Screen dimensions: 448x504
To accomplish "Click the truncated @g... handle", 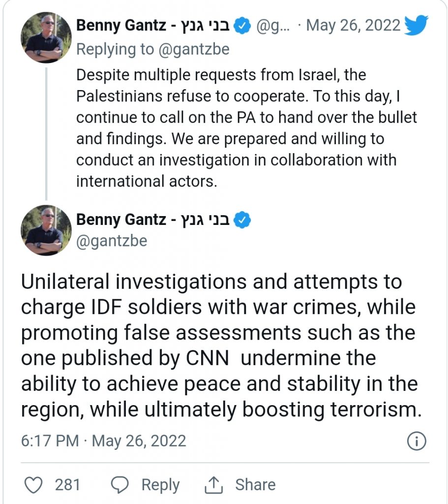I will coord(273,26).
